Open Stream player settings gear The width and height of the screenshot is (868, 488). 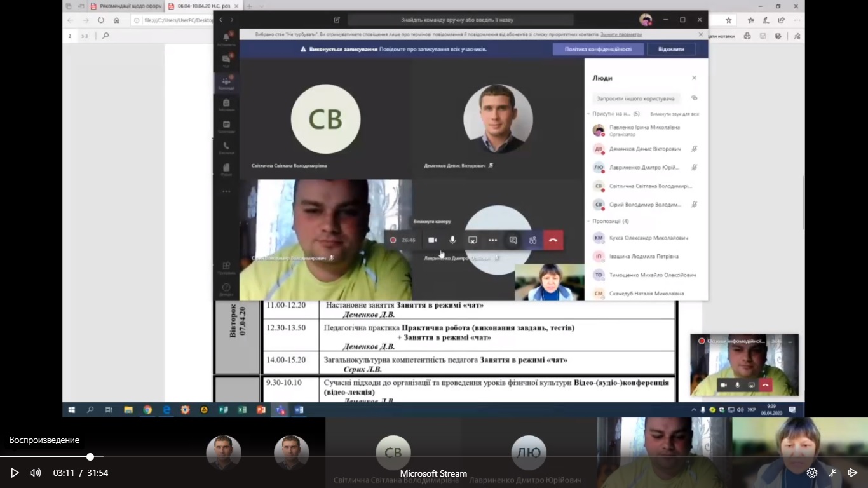(811, 473)
